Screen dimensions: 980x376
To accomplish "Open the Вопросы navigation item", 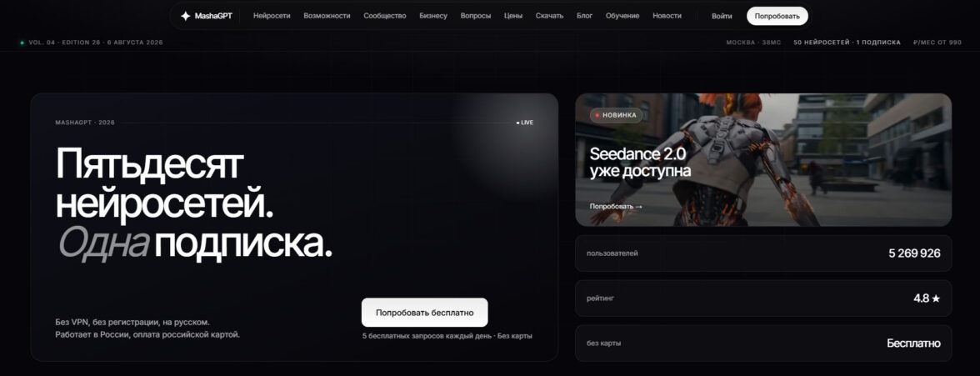I will point(476,16).
